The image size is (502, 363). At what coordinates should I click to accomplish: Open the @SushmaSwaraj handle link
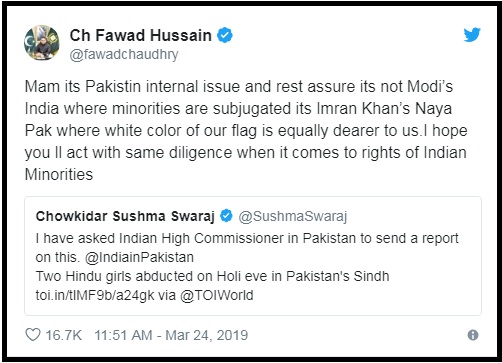click(293, 216)
